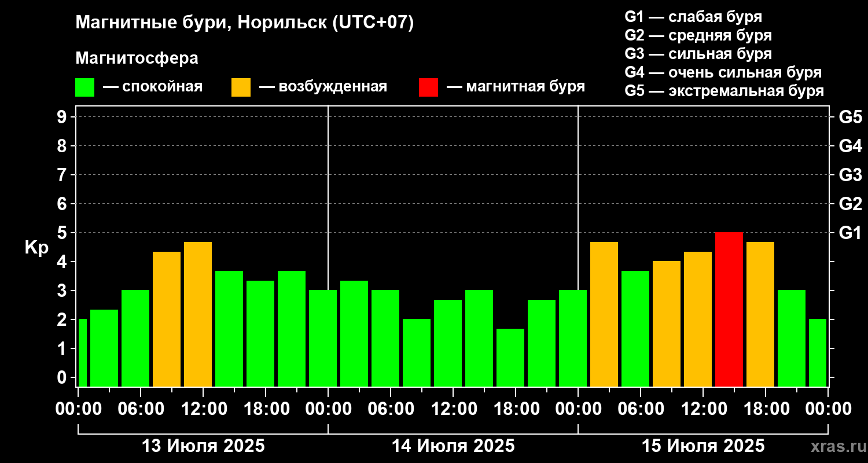The image size is (868, 463).
Task: Click the leftmost '00:00' time tick
Action: (78, 409)
